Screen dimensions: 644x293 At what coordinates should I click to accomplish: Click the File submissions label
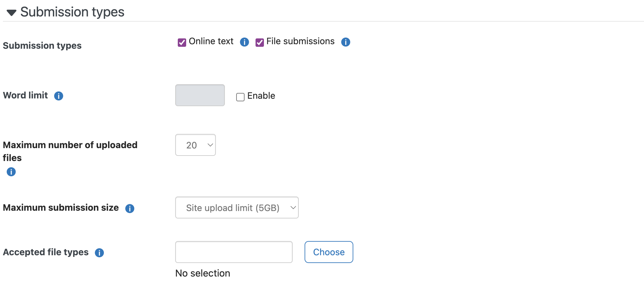(300, 41)
